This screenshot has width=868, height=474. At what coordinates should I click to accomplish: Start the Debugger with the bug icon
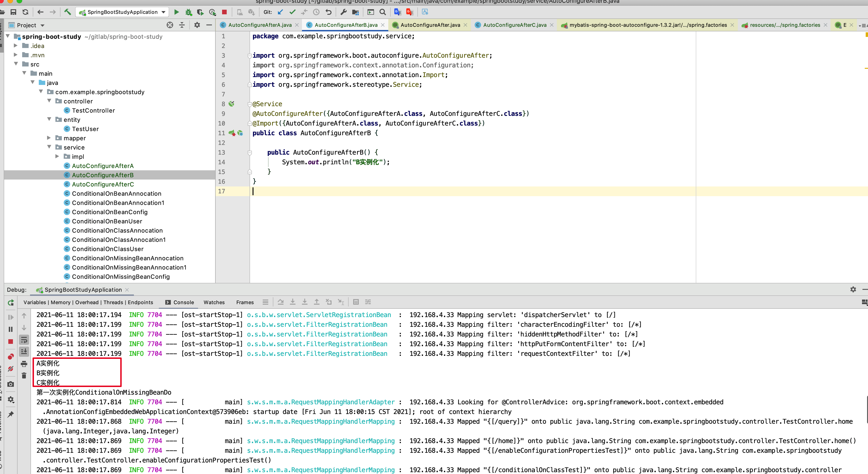[188, 12]
